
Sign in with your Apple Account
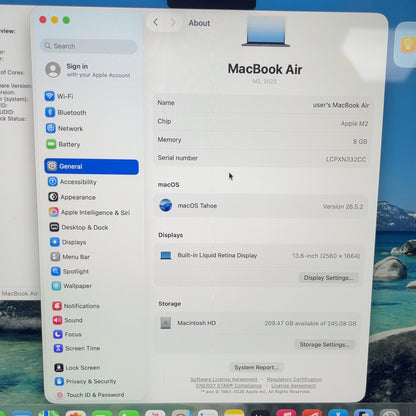pyautogui.click(x=88, y=70)
